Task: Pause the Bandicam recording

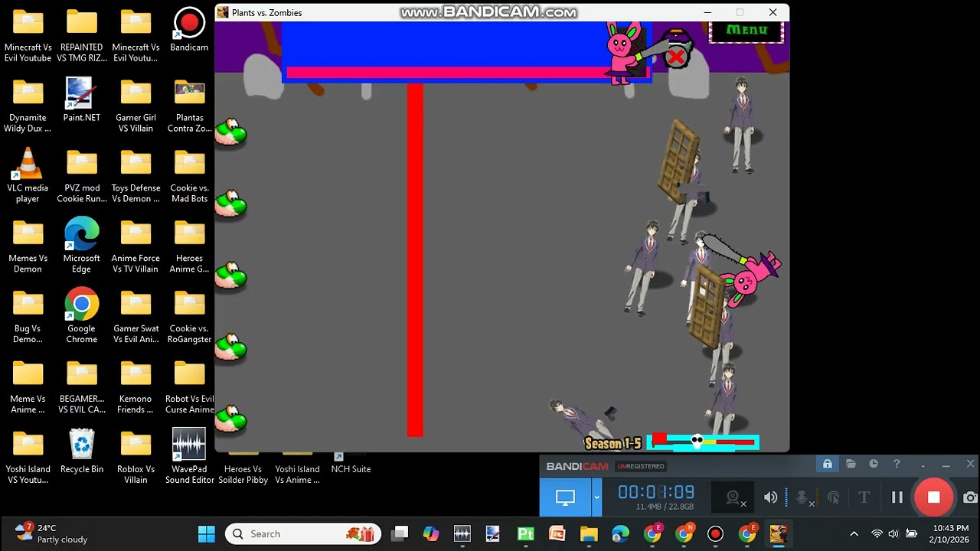Action: [x=897, y=497]
